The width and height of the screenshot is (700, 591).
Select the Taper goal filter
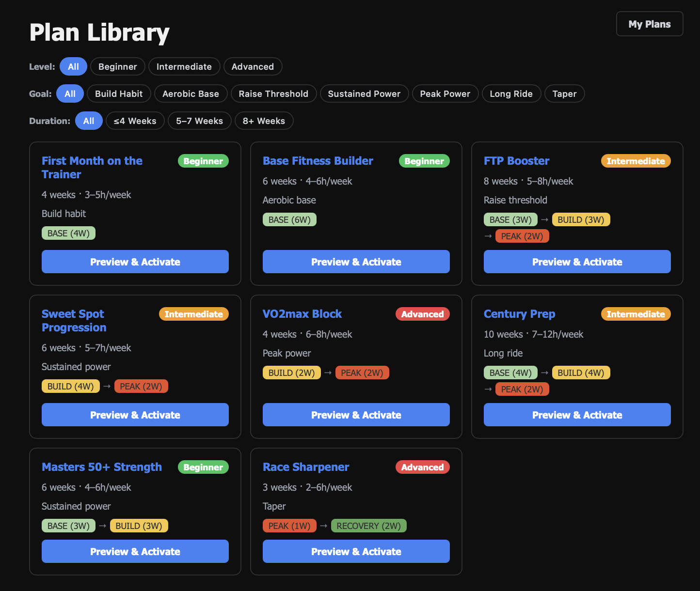pos(564,93)
